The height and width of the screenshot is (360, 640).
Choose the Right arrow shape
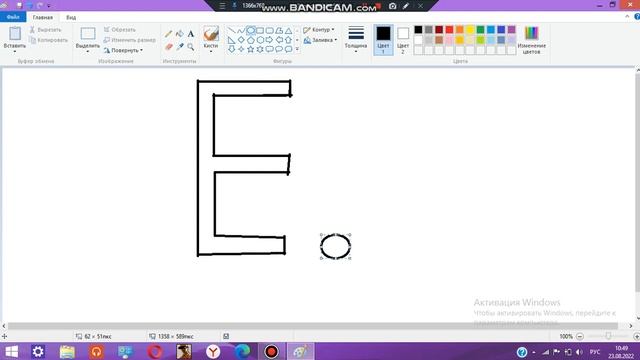pyautogui.click(x=269, y=40)
